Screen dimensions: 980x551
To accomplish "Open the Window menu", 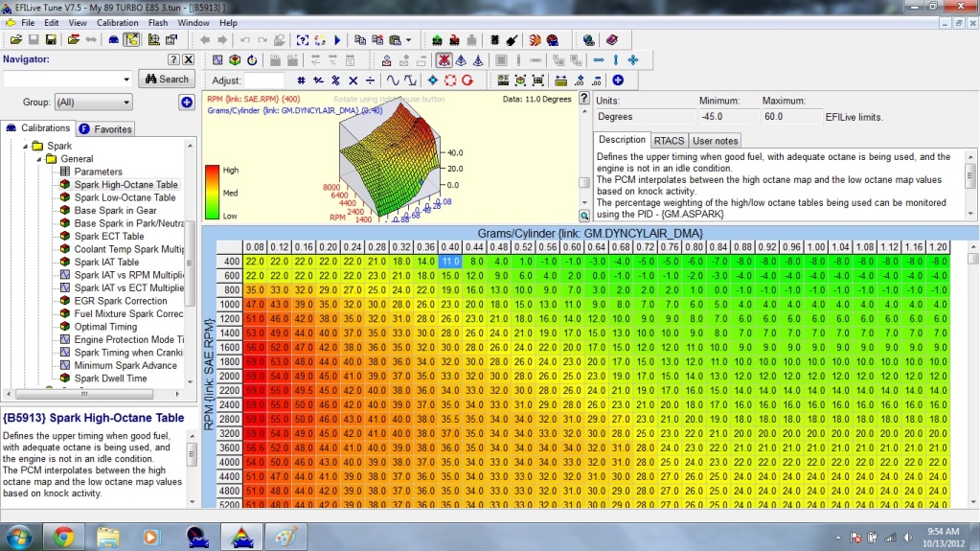I will coord(194,22).
